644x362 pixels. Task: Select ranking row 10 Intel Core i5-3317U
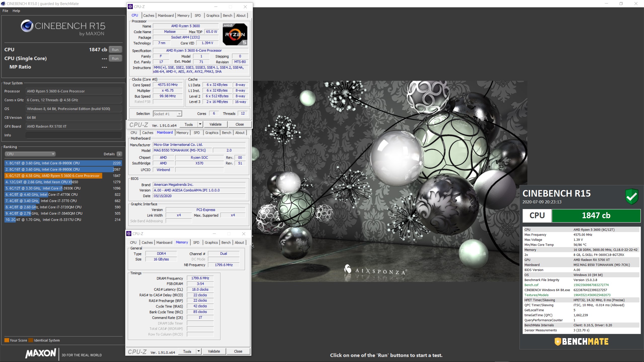[x=63, y=220]
